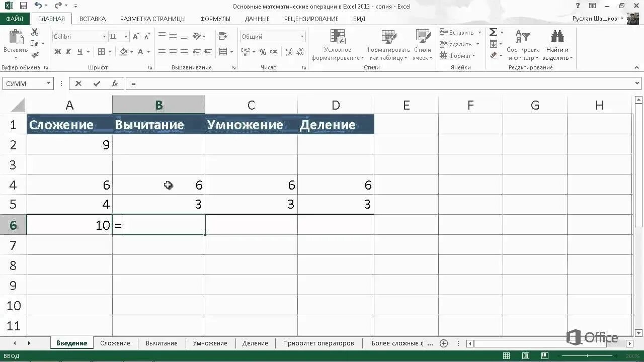644x362 pixels.
Task: Toggle underline Ч formatting
Action: [x=80, y=52]
